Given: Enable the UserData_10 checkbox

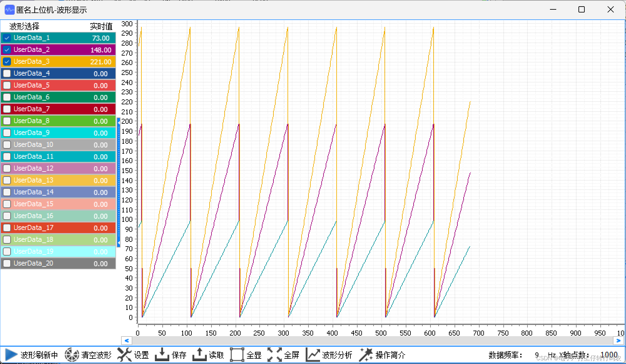Looking at the screenshot, I should tap(7, 145).
